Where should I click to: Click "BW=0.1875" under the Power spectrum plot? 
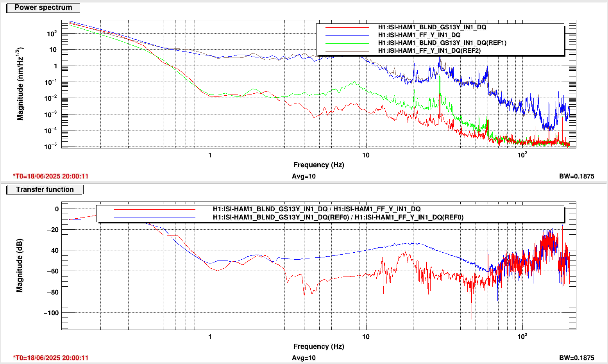coord(577,176)
